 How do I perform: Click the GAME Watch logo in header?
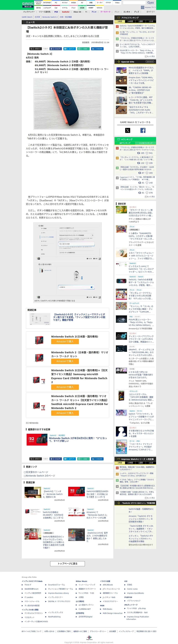(x=28, y=5)
